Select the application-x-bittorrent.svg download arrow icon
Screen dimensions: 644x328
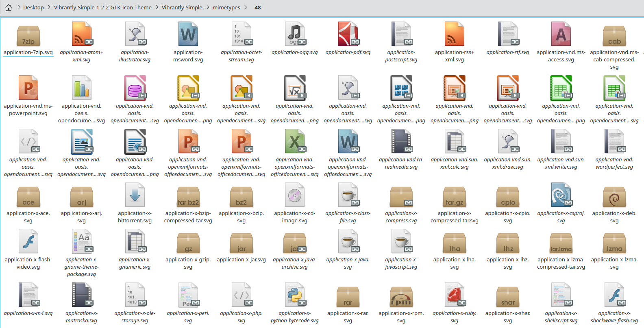[x=135, y=195]
